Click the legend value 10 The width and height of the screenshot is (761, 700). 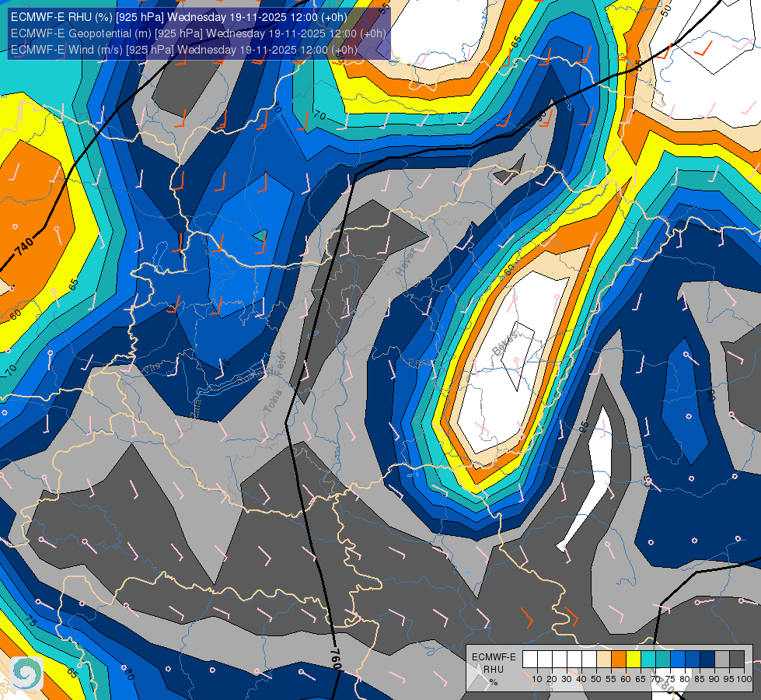[x=537, y=679]
